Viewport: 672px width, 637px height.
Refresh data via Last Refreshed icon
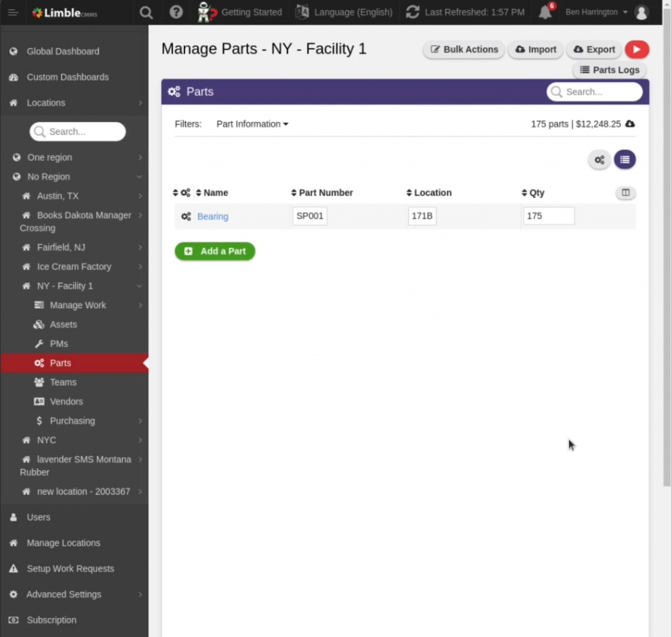coord(413,12)
